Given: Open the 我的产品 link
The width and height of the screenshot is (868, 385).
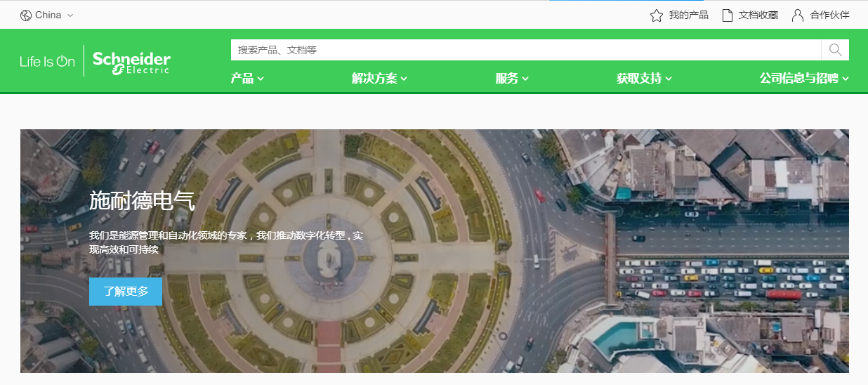Looking at the screenshot, I should (x=688, y=15).
